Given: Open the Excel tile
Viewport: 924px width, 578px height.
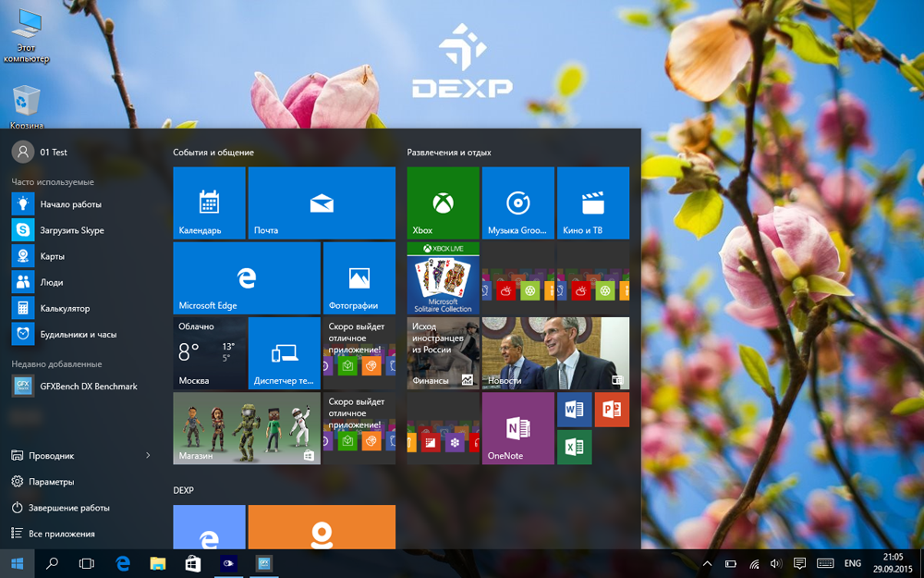Looking at the screenshot, I should pyautogui.click(x=575, y=447).
